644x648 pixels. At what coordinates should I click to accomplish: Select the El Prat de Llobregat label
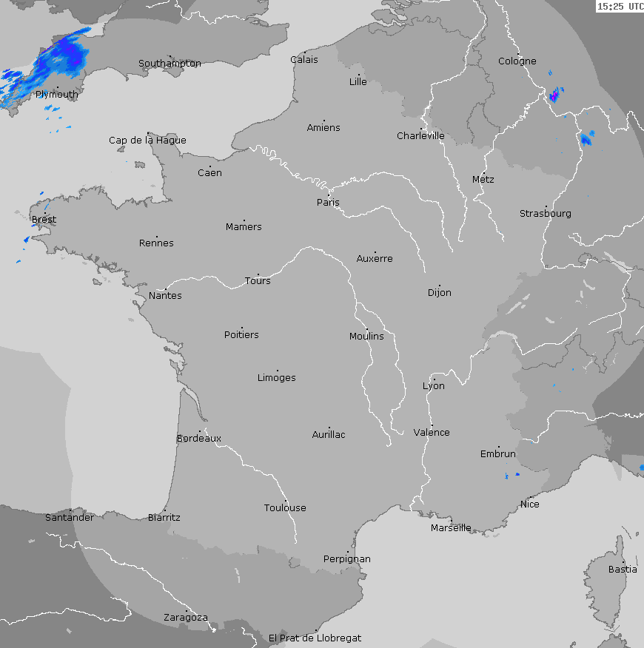315,638
